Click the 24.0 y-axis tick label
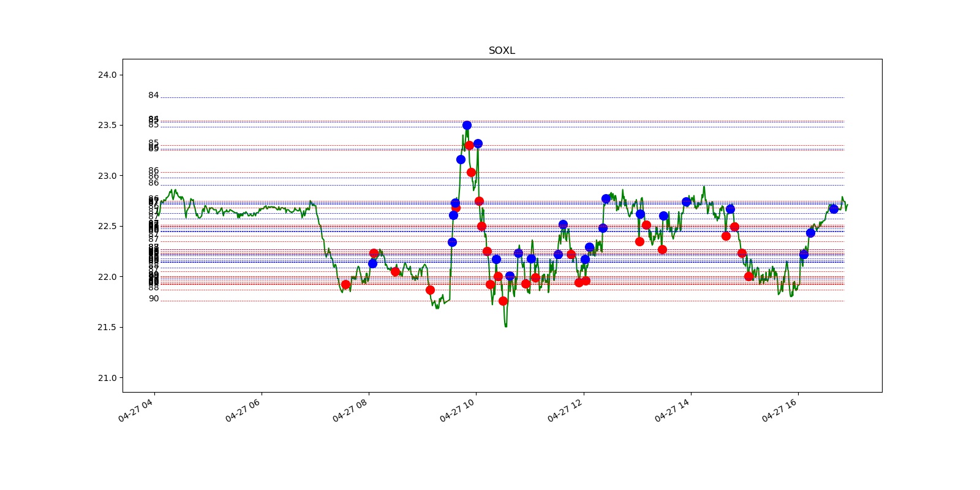Image resolution: width=980 pixels, height=490 pixels. [x=107, y=75]
